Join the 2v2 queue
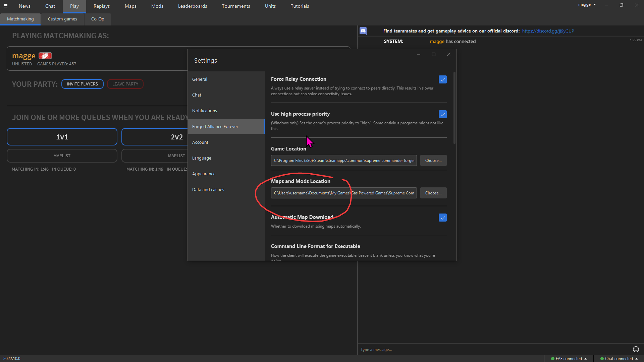Viewport: 644px width, 362px height. click(155, 137)
